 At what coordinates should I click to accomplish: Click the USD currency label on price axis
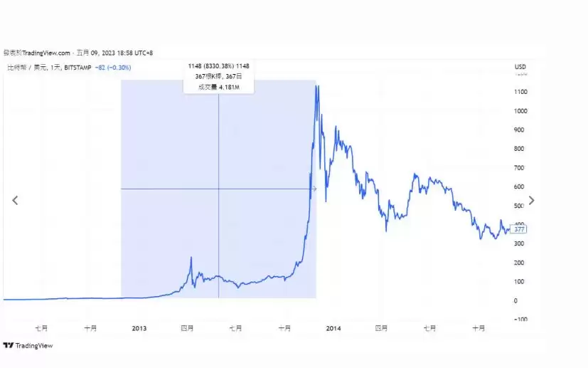tap(520, 67)
